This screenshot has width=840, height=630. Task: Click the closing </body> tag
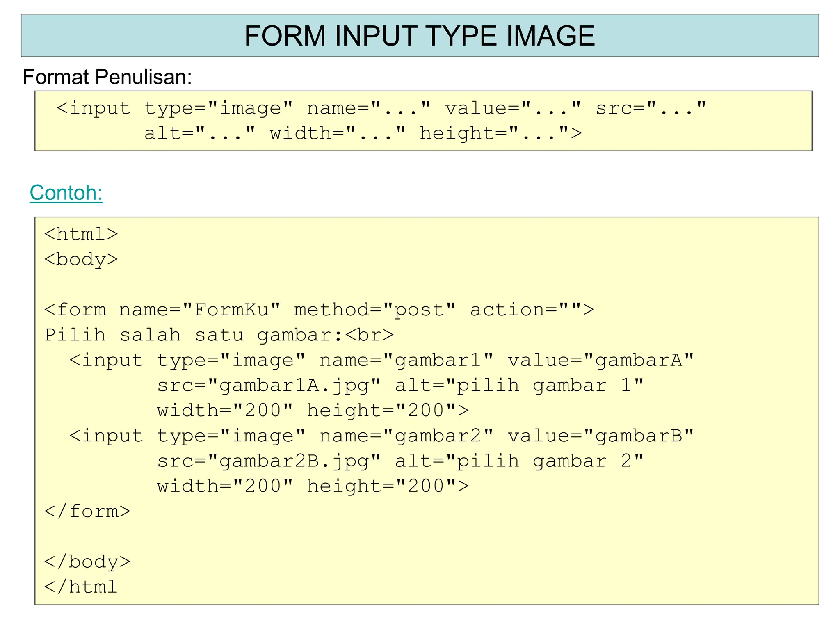click(87, 562)
